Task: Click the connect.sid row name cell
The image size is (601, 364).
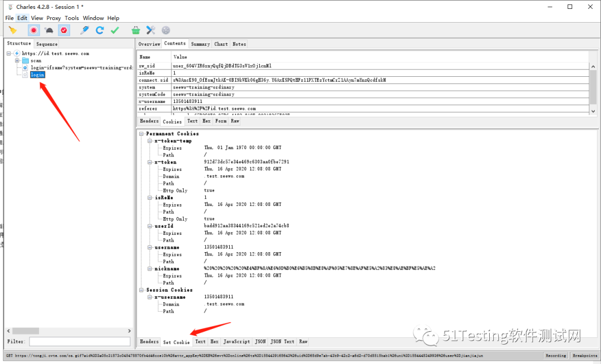Action: [x=154, y=80]
